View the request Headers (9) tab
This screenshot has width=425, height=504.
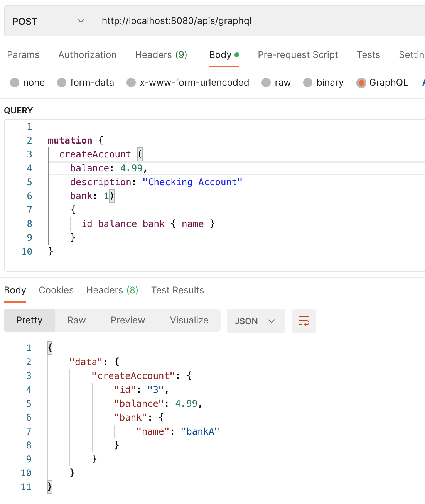tap(161, 55)
